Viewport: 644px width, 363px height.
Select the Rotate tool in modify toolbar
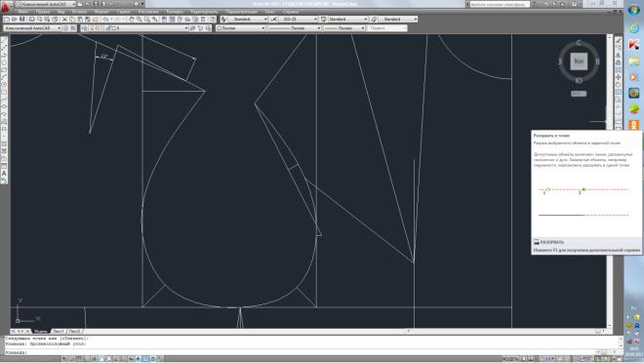[x=618, y=84]
